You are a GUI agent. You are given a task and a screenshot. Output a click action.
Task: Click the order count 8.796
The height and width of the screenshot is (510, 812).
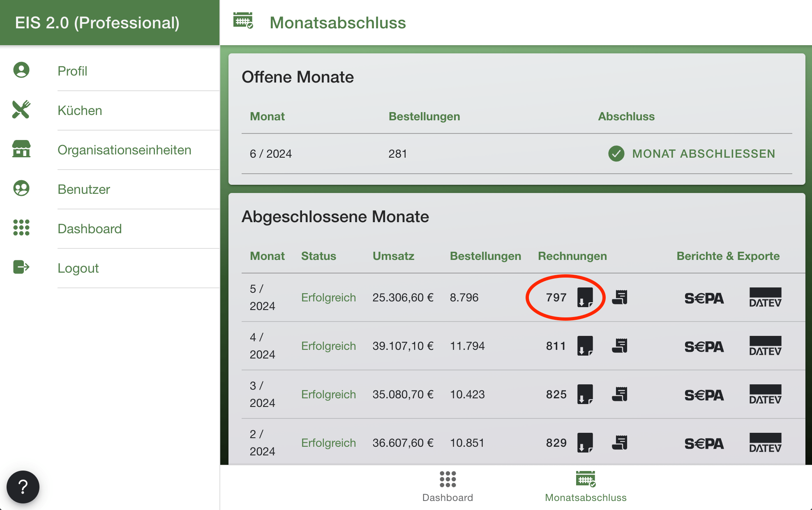pyautogui.click(x=464, y=297)
